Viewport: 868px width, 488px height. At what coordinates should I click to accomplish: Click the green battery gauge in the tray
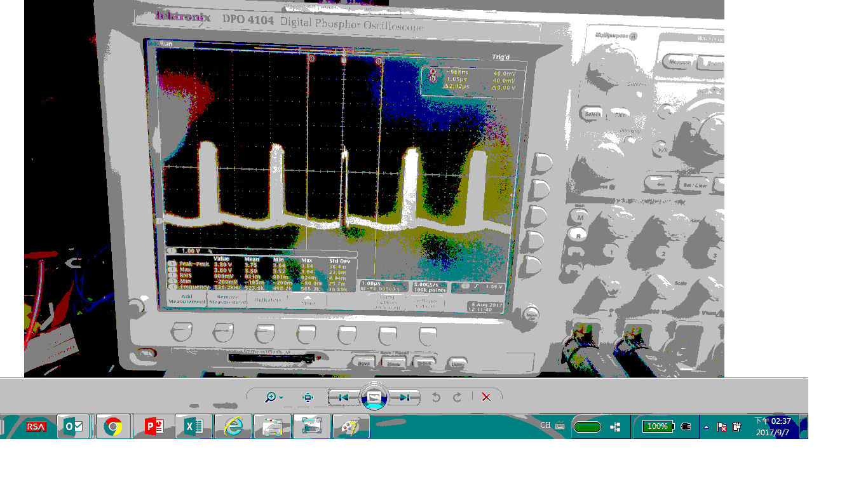click(587, 427)
